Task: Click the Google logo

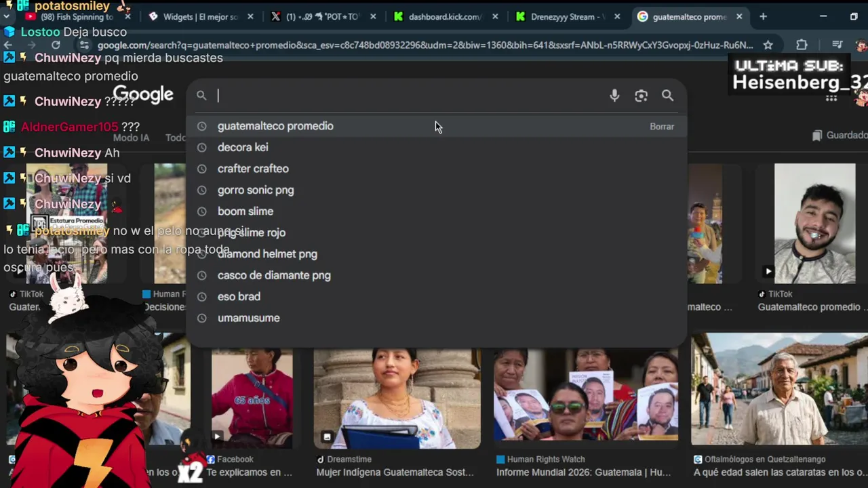Action: tap(143, 95)
